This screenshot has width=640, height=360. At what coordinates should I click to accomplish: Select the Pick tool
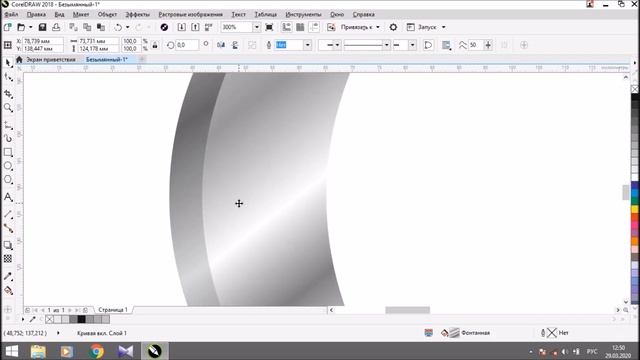8,63
